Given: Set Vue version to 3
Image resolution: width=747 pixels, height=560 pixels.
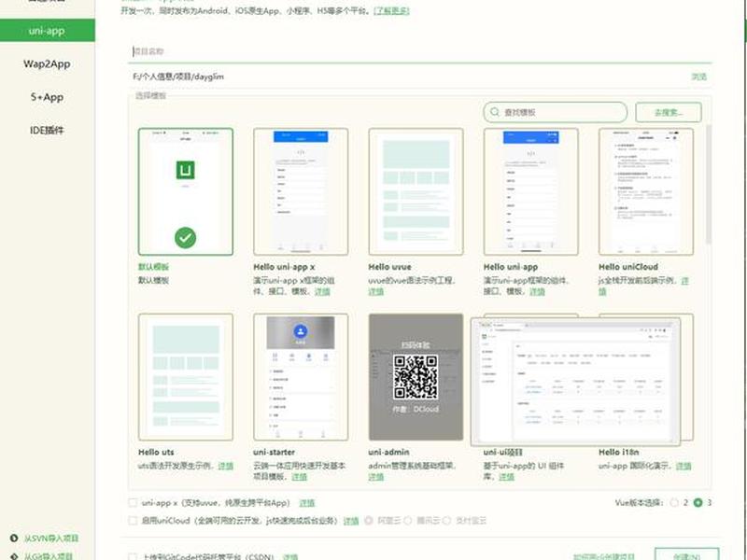Looking at the screenshot, I should 698,503.
